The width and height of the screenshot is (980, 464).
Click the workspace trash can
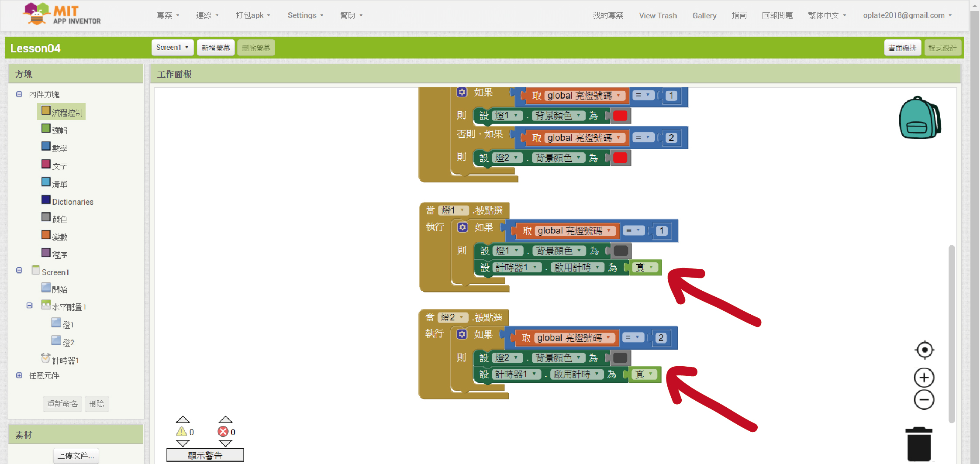(919, 444)
